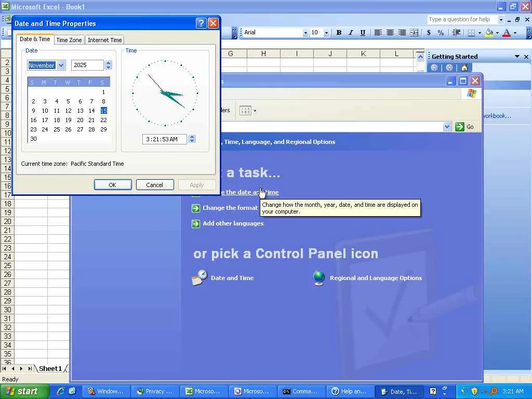Screen dimensions: 532x399
Task: Expand the Getting Started pane menu arrow
Action: point(517,56)
